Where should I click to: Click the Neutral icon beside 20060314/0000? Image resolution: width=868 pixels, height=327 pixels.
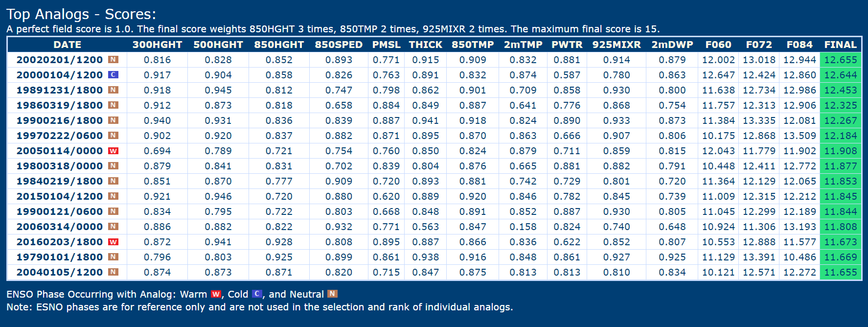coord(113,227)
